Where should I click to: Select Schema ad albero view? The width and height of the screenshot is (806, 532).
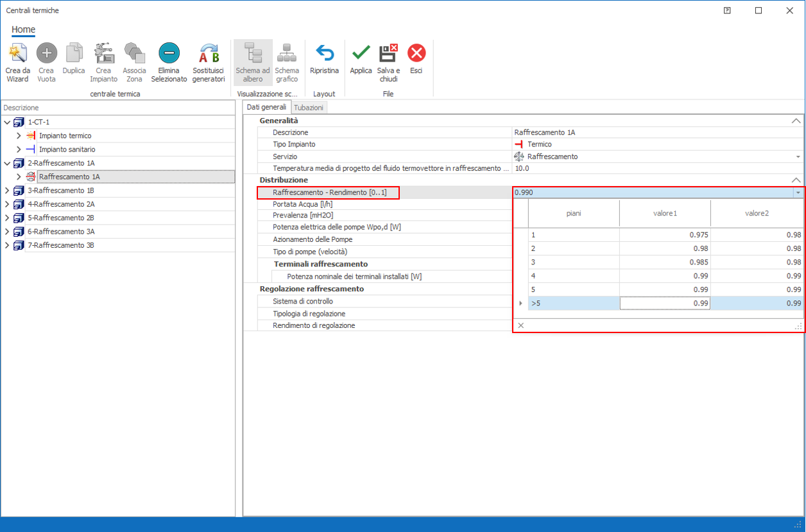point(253,54)
